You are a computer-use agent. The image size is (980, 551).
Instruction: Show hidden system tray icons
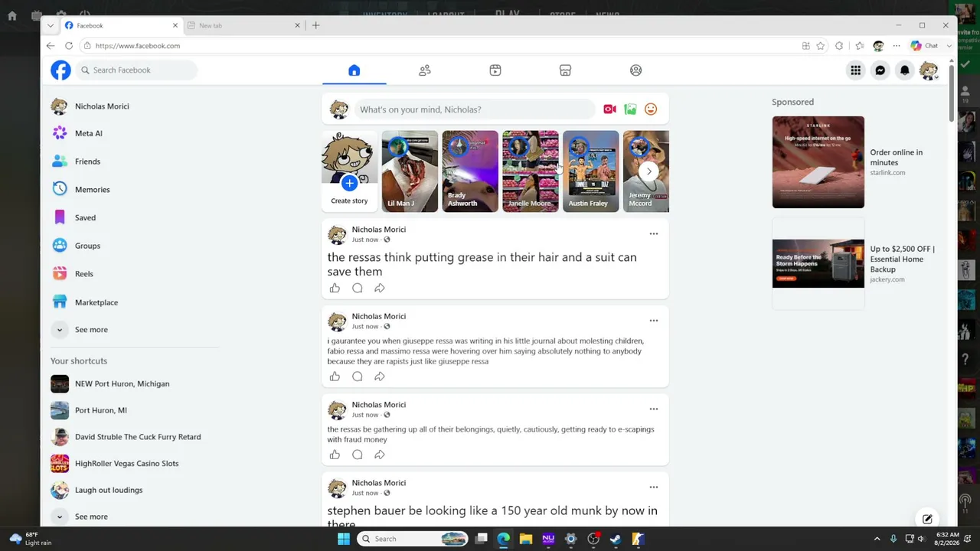click(x=877, y=539)
